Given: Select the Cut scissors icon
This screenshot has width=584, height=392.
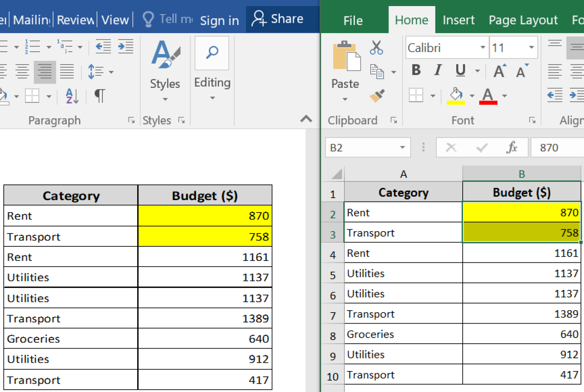Looking at the screenshot, I should click(376, 47).
